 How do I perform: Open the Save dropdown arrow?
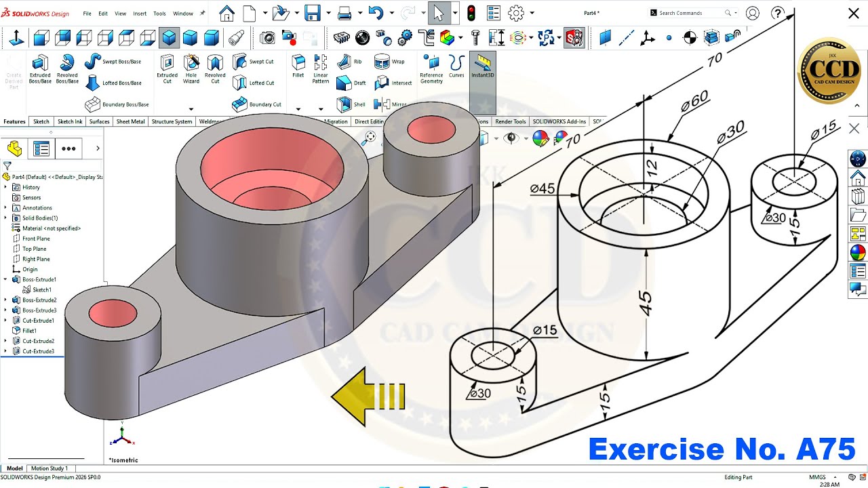point(328,13)
